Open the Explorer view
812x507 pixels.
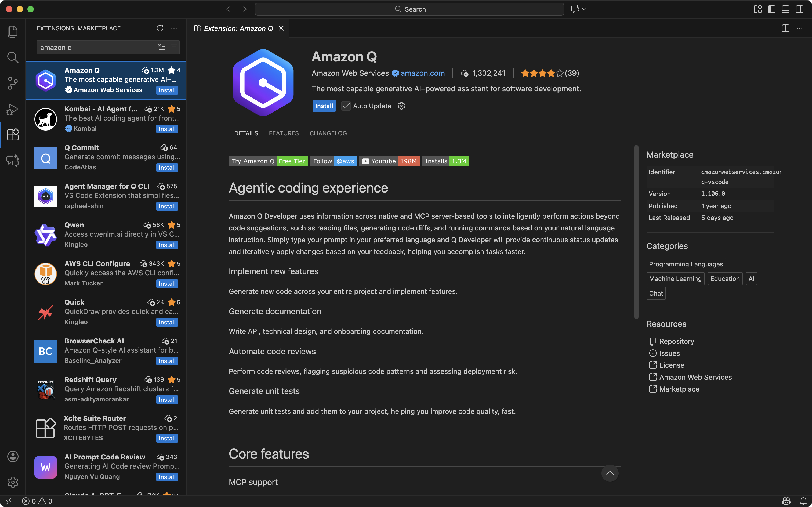point(13,31)
